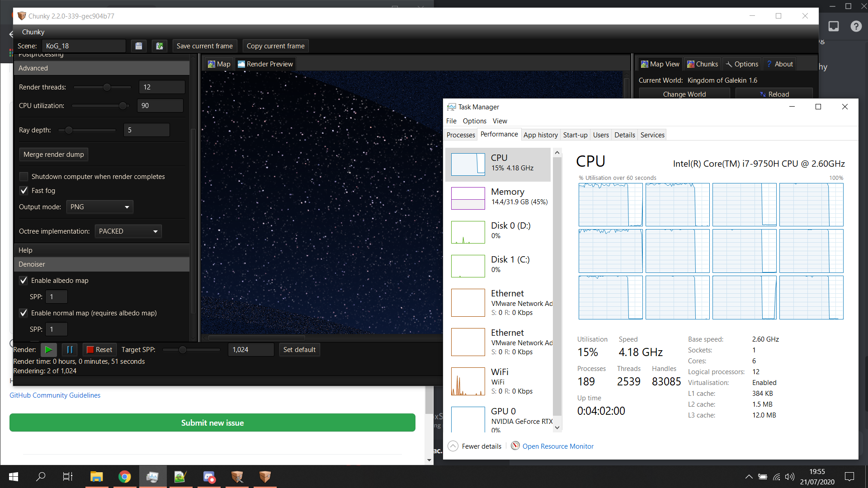
Task: Save the scene using the floppy disk icon
Action: point(138,46)
